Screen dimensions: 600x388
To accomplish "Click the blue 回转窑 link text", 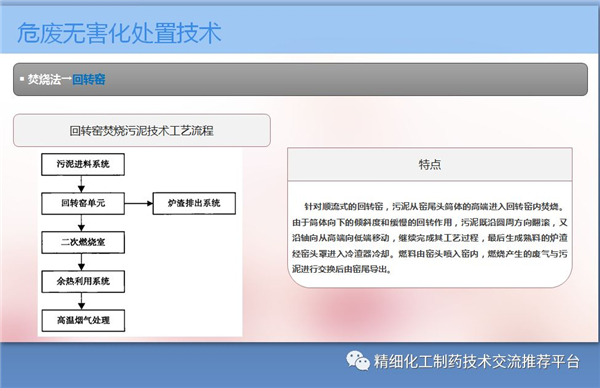I will [89, 80].
